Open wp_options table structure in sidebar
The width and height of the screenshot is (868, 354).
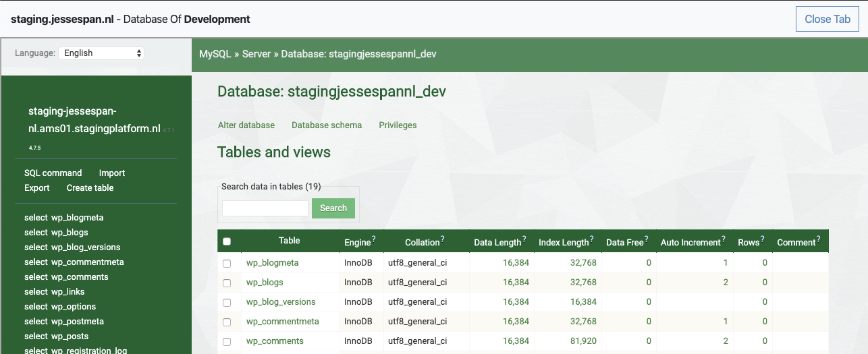[x=74, y=307]
